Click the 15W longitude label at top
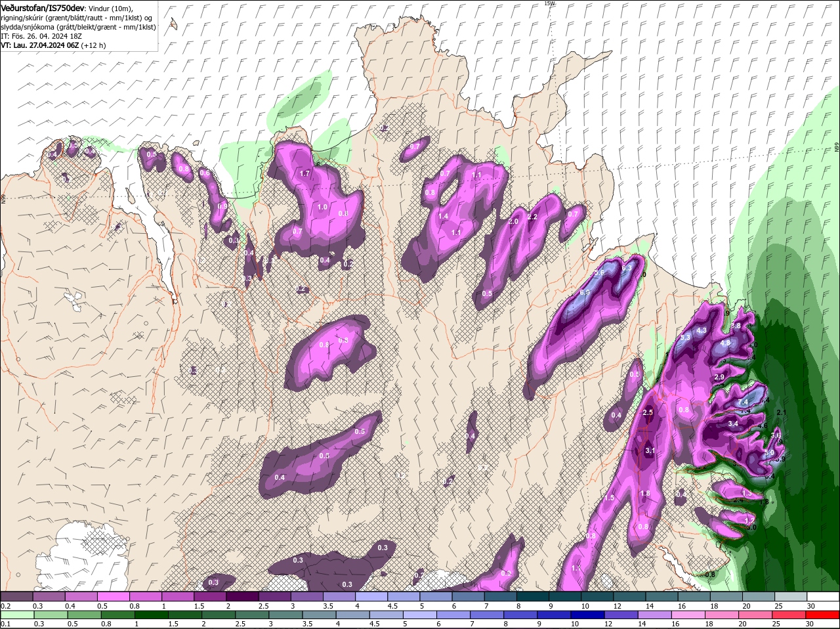This screenshot has width=840, height=629. pyautogui.click(x=549, y=3)
